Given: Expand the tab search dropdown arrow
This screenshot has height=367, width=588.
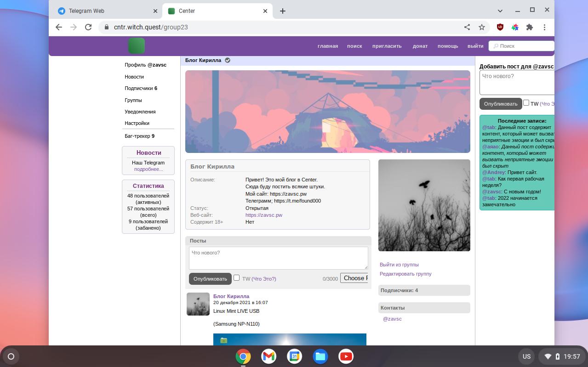Looking at the screenshot, I should point(500,11).
